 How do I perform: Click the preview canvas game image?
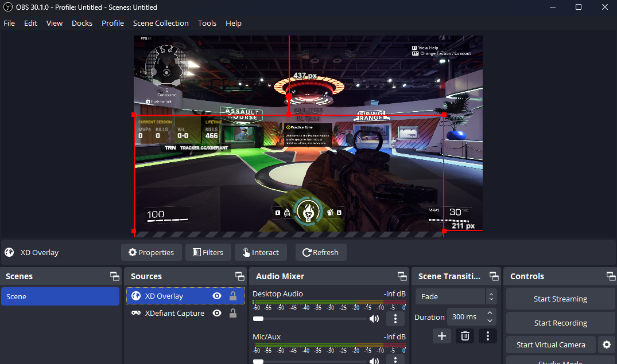(x=308, y=133)
